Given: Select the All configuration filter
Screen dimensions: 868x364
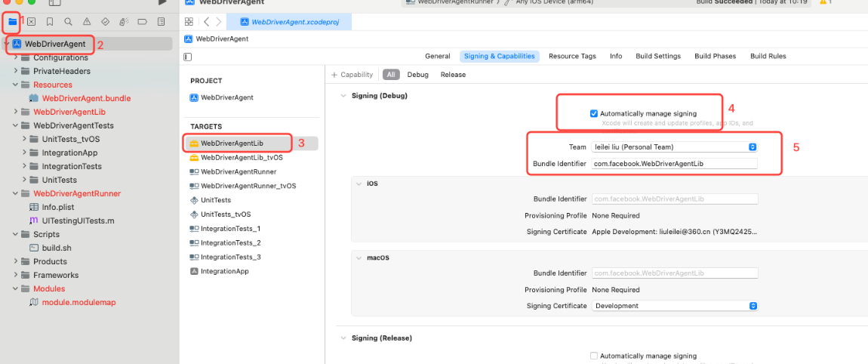Looking at the screenshot, I should click(392, 75).
